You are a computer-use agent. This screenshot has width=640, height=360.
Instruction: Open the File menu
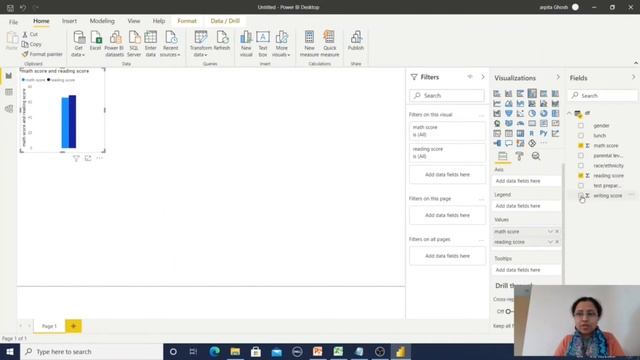pos(13,22)
